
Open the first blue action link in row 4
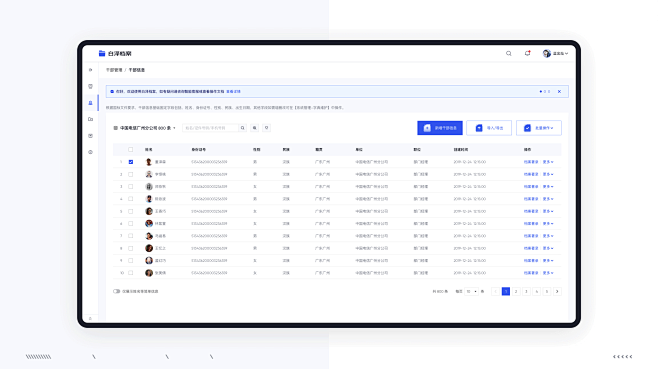pyautogui.click(x=531, y=199)
